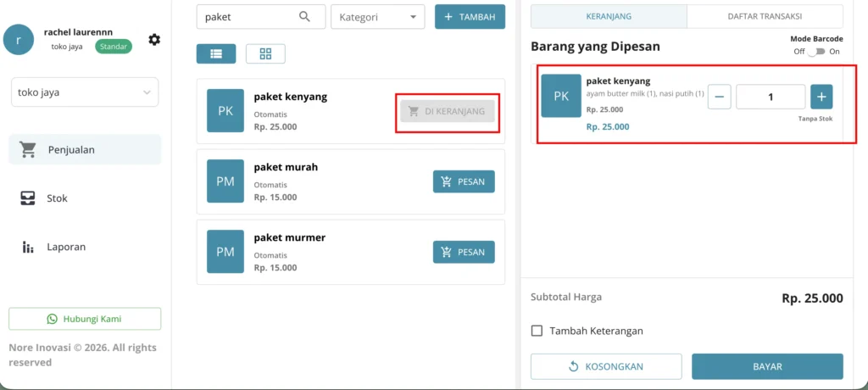Viewport: 868px width, 390px height.
Task: Click the PK thumbnail in cart
Action: pyautogui.click(x=561, y=96)
